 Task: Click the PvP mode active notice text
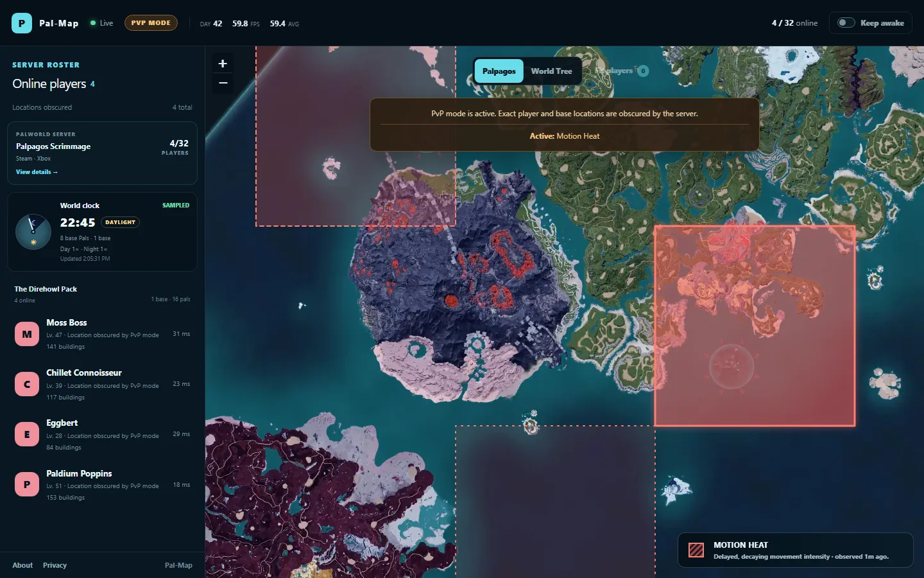565,114
